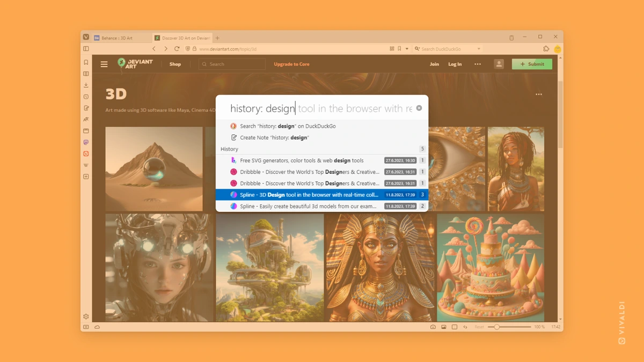Toggle image loading from the status bar
The image size is (644, 362).
[x=443, y=326]
